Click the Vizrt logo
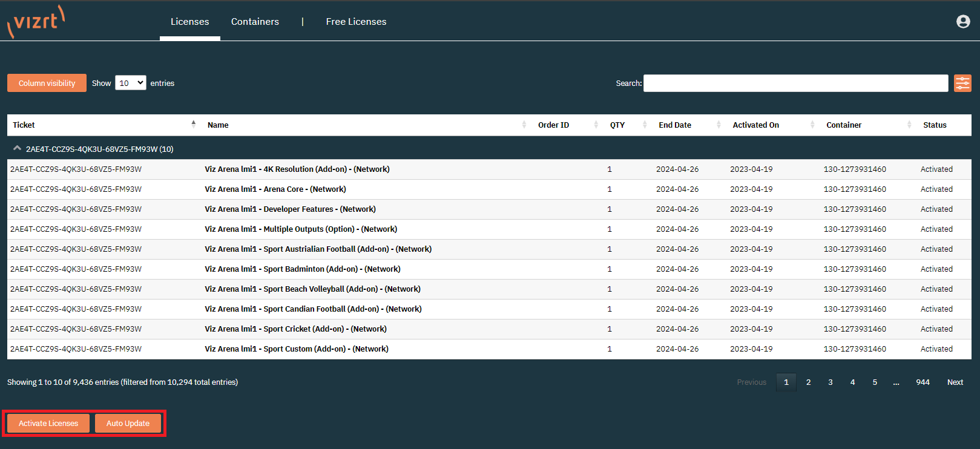Screen dimensions: 980x449 coord(36,22)
